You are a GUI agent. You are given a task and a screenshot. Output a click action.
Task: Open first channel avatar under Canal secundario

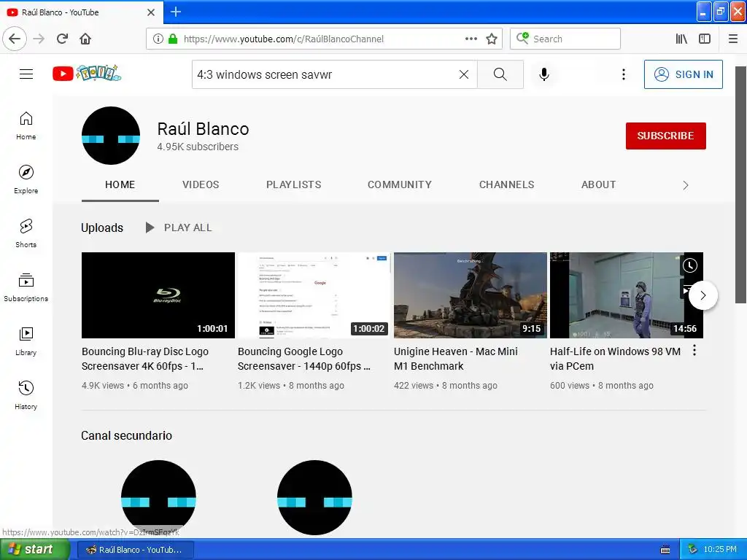click(158, 497)
